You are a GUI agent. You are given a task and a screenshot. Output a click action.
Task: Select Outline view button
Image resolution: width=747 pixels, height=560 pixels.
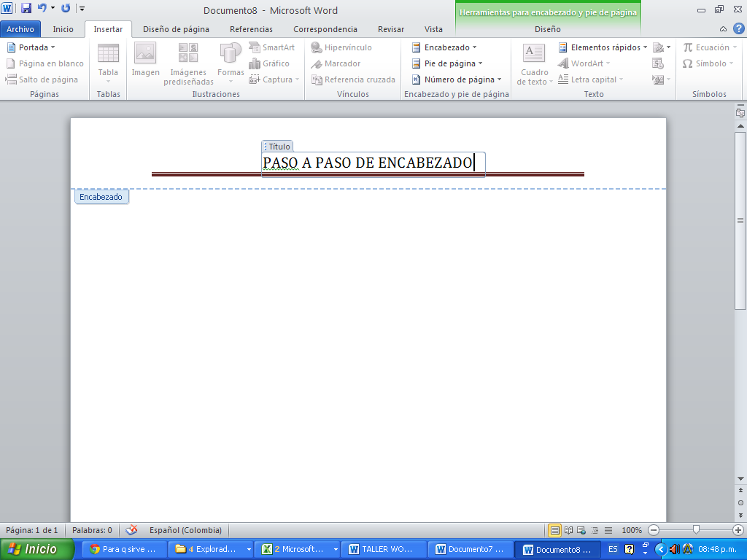click(x=595, y=530)
